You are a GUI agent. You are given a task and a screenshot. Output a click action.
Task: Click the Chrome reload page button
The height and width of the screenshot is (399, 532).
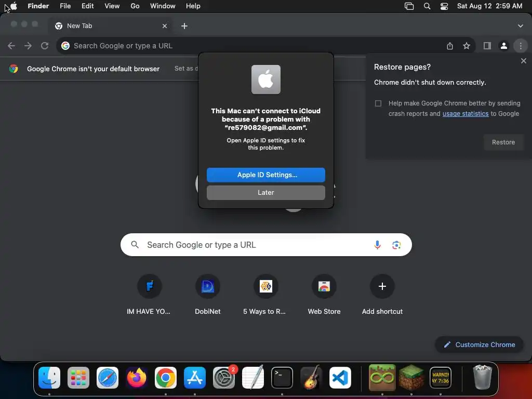click(x=45, y=46)
